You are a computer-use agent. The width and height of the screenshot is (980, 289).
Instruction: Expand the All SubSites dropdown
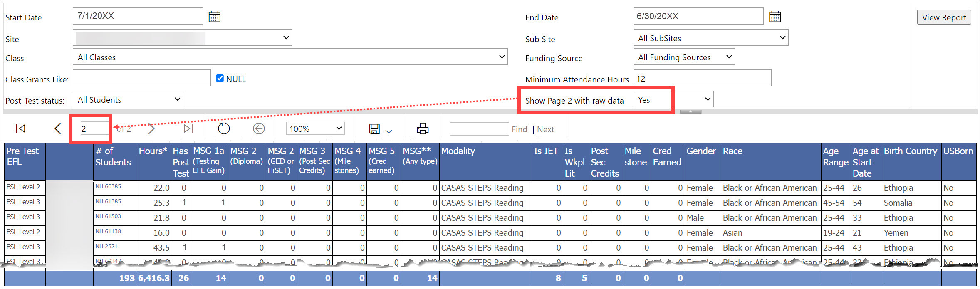pos(710,38)
